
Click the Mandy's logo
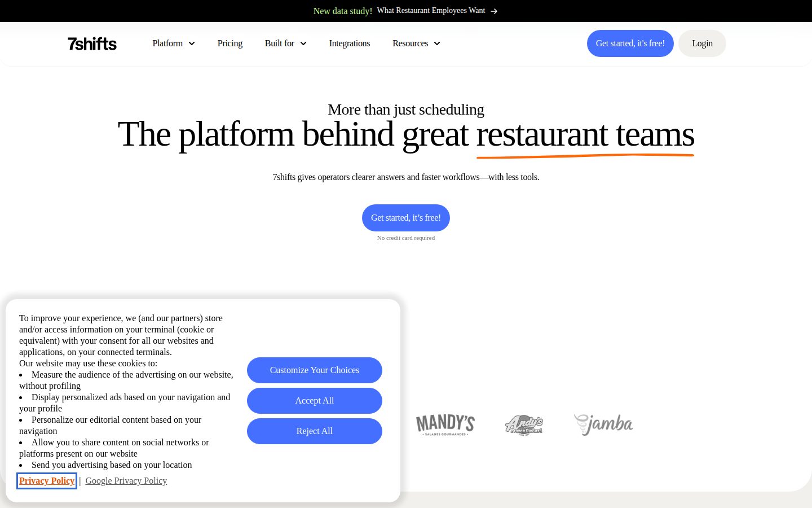[x=445, y=424]
